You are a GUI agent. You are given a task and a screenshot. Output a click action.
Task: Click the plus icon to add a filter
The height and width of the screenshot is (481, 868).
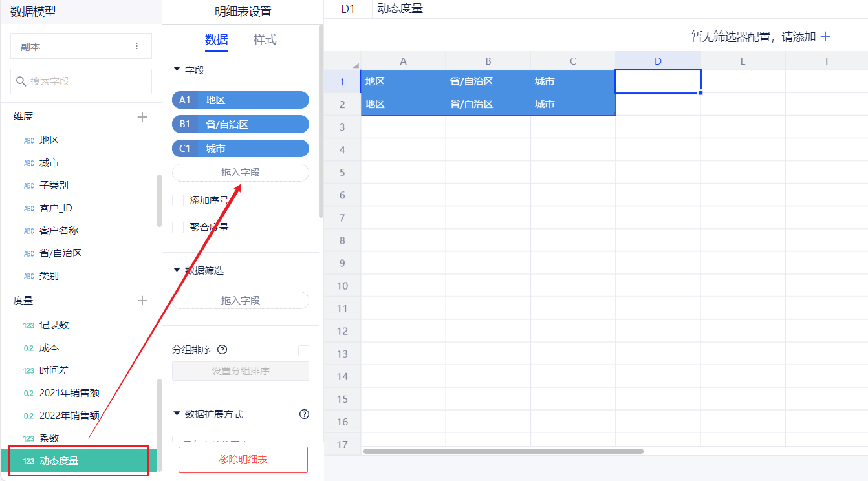point(825,37)
